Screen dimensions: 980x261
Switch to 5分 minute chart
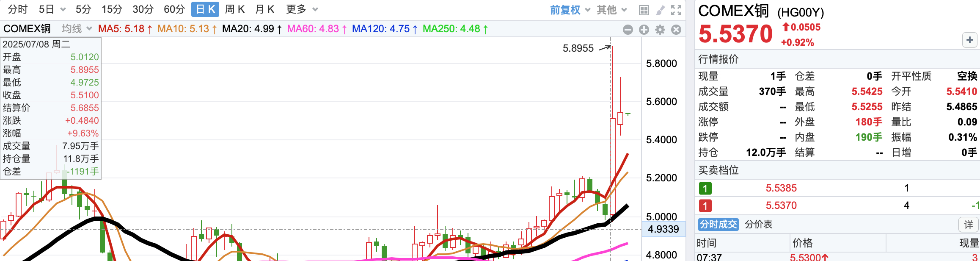click(83, 9)
